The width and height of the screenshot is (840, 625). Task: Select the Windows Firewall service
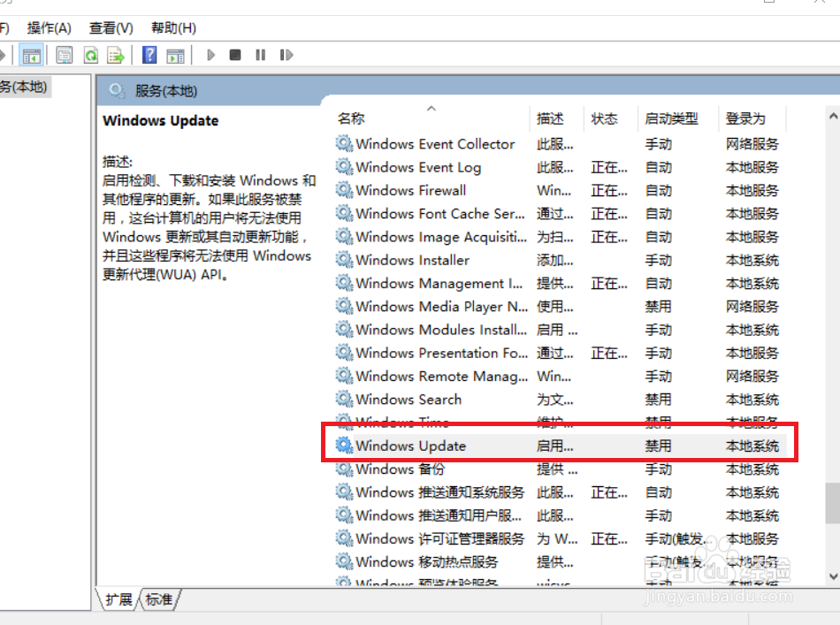coord(560,190)
